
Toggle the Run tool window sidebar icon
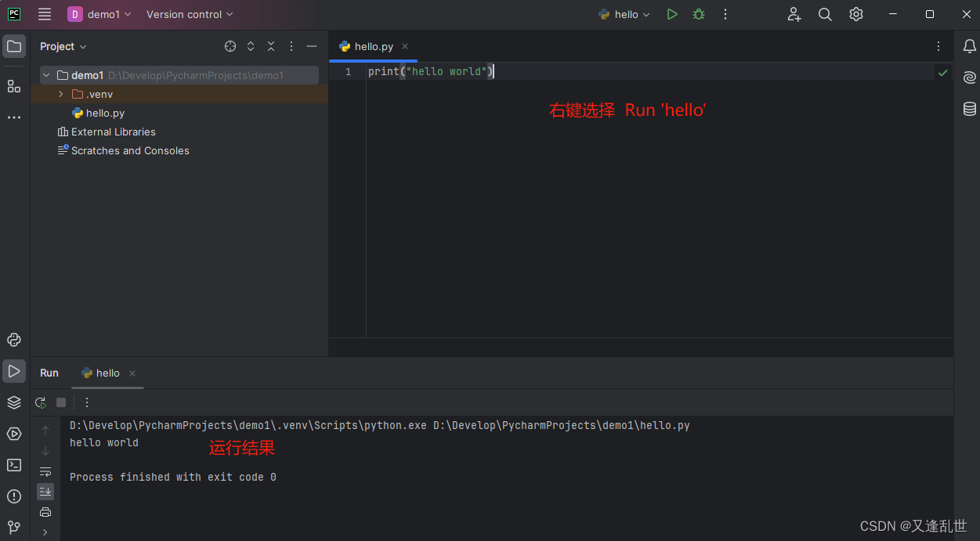tap(14, 371)
